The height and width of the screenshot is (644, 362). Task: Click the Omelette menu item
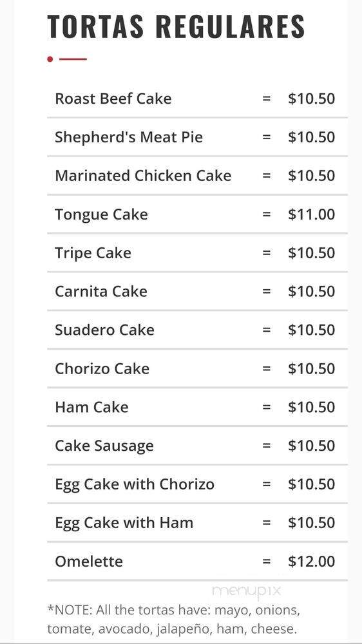click(x=197, y=562)
